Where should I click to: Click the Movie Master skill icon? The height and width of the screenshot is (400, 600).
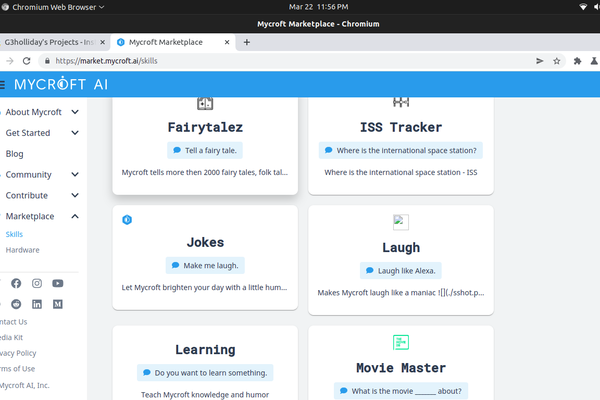pyautogui.click(x=401, y=342)
